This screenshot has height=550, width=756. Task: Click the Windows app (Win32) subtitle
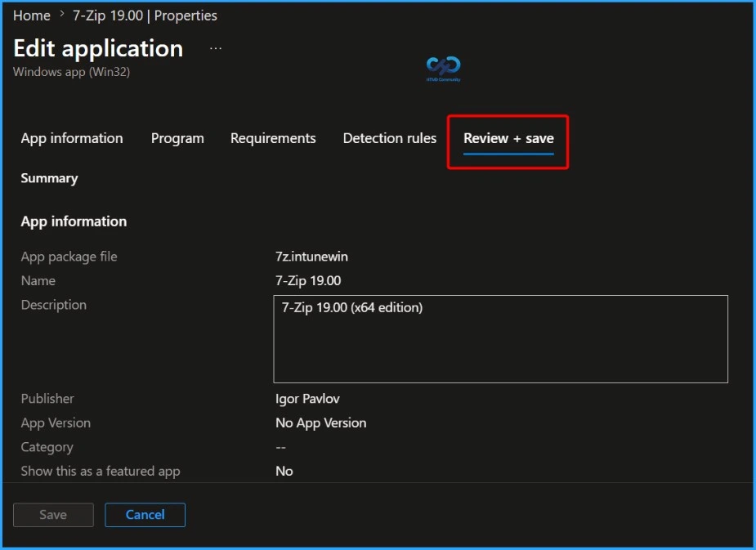pos(71,72)
